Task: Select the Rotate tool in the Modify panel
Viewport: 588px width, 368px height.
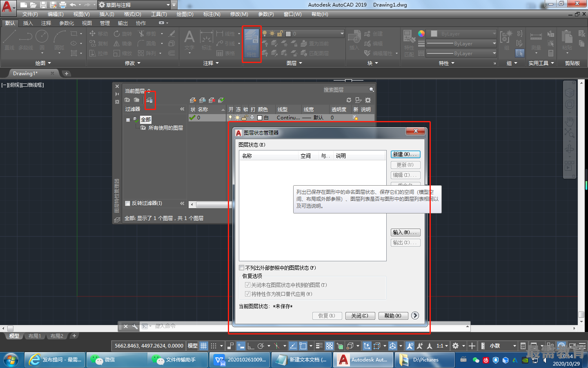Action: click(x=123, y=34)
